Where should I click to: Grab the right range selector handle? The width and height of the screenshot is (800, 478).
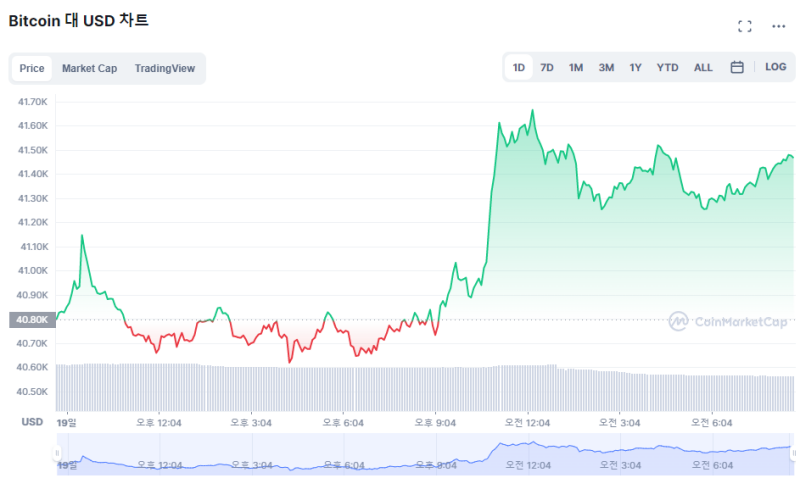point(793,453)
